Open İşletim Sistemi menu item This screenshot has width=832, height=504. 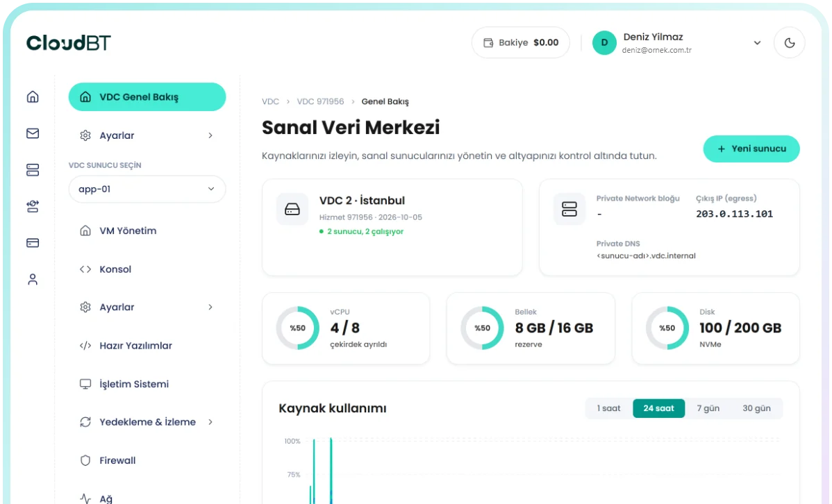tap(147, 384)
